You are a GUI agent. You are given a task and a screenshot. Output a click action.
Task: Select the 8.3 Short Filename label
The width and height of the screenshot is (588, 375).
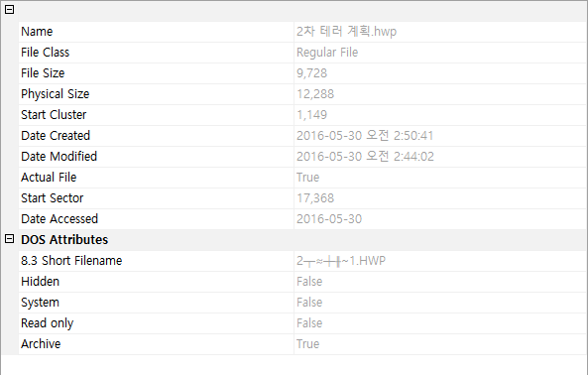[71, 261]
